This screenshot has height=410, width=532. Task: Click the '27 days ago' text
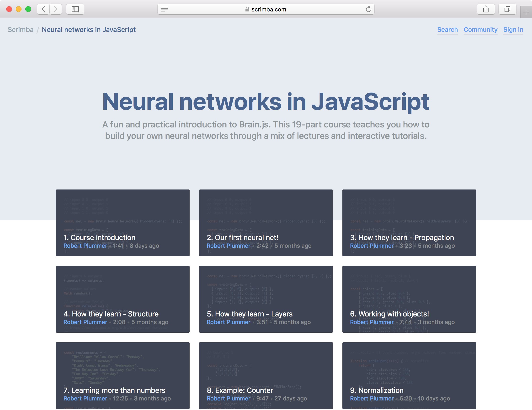[x=291, y=399]
